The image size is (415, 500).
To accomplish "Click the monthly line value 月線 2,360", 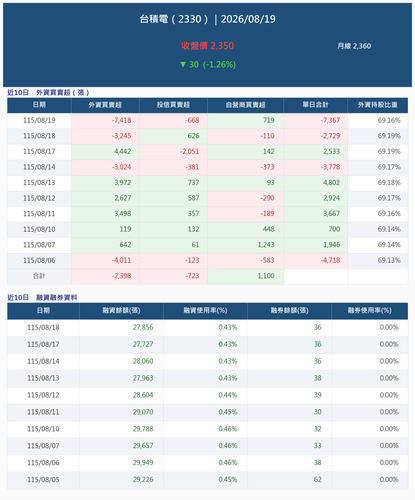I will pos(354,46).
